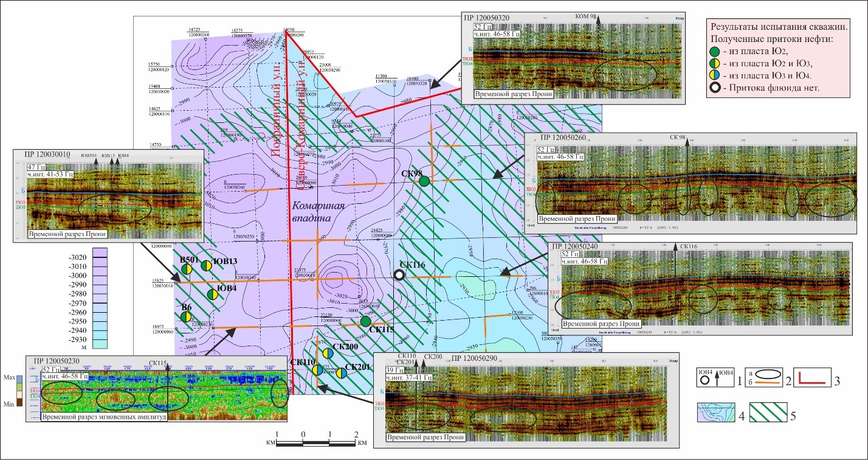Select the CK200 yellow-blue well marker
The width and height of the screenshot is (868, 460).
pyautogui.click(x=328, y=353)
